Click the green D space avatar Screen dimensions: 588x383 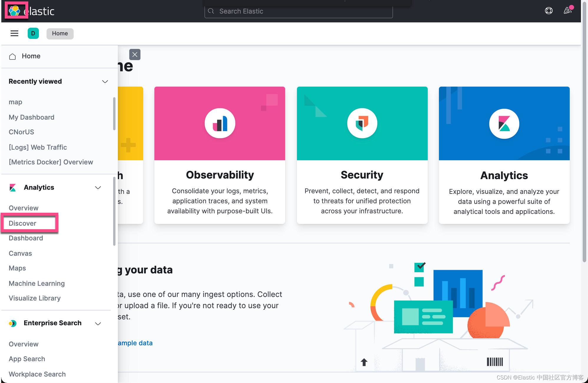coord(33,33)
